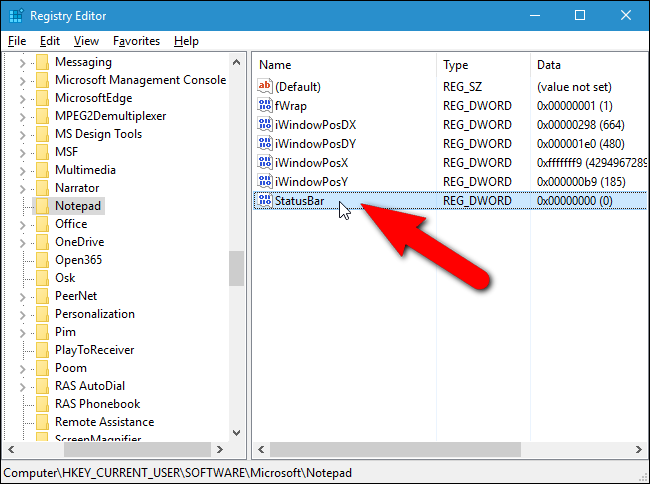This screenshot has height=484, width=650.
Task: Click the 0x000000b9 (185) data cell
Action: tap(581, 182)
